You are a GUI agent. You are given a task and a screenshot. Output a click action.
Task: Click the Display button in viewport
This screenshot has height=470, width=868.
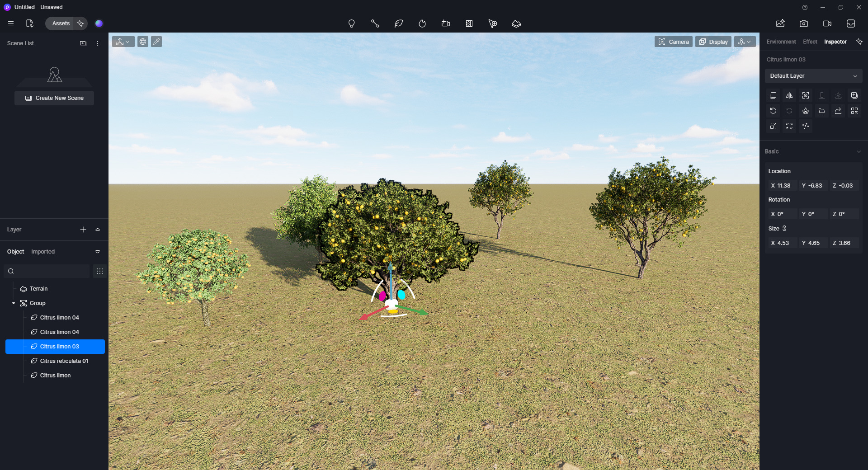[x=713, y=42]
